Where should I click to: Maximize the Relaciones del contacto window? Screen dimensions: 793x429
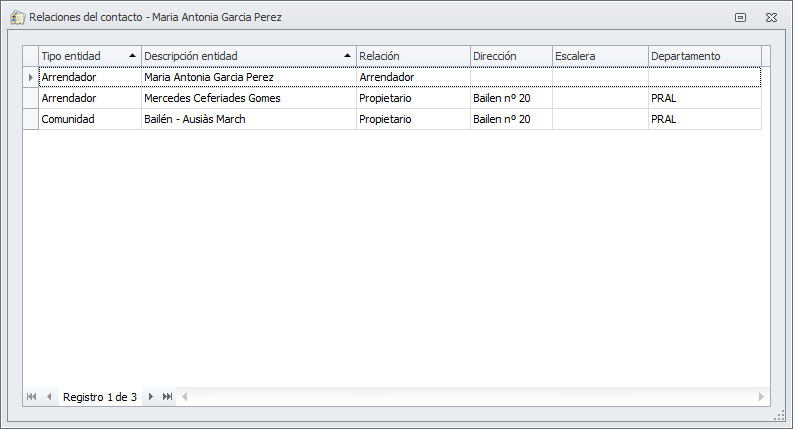[741, 17]
